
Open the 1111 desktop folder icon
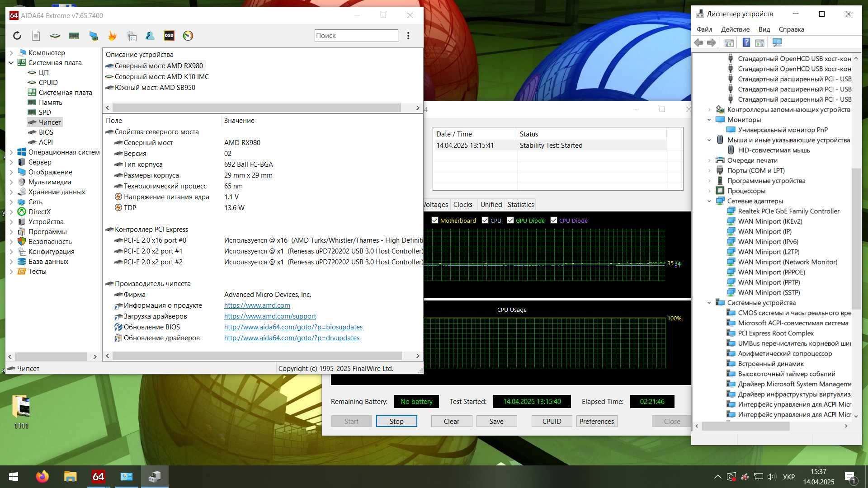point(21,412)
